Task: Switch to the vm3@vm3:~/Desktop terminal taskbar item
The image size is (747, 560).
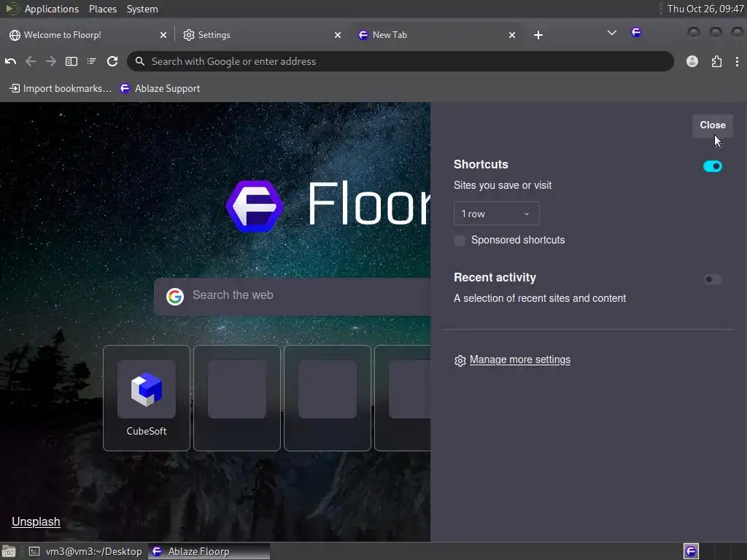Action: tap(86, 551)
